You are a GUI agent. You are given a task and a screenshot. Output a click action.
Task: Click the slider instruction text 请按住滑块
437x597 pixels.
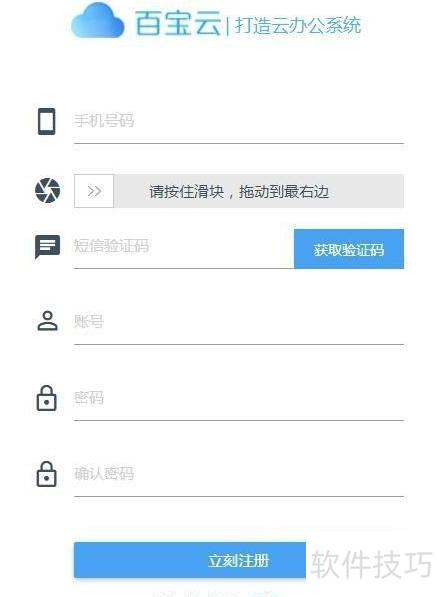187,192
